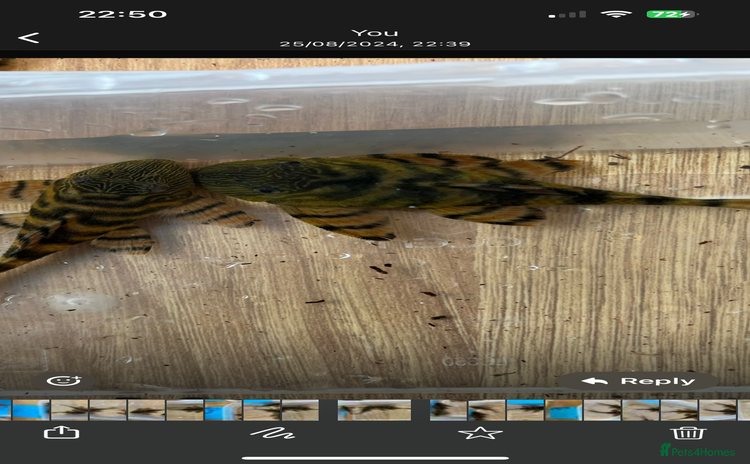This screenshot has width=750, height=464.
Task: Tap the home indicator bar at bottom
Action: [375, 458]
